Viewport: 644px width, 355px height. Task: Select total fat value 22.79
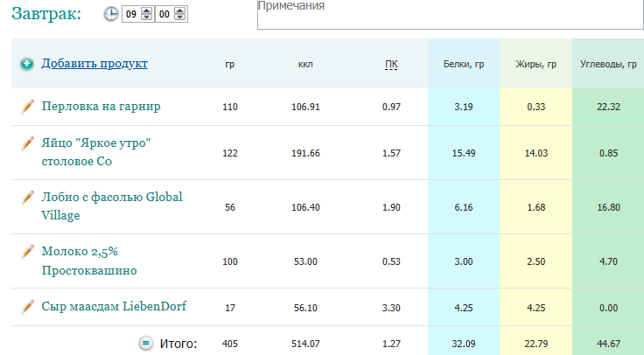coord(536,344)
